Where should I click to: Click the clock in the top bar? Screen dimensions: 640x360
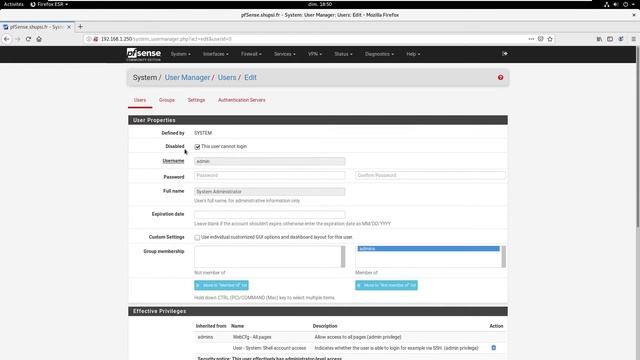pyautogui.click(x=320, y=4)
